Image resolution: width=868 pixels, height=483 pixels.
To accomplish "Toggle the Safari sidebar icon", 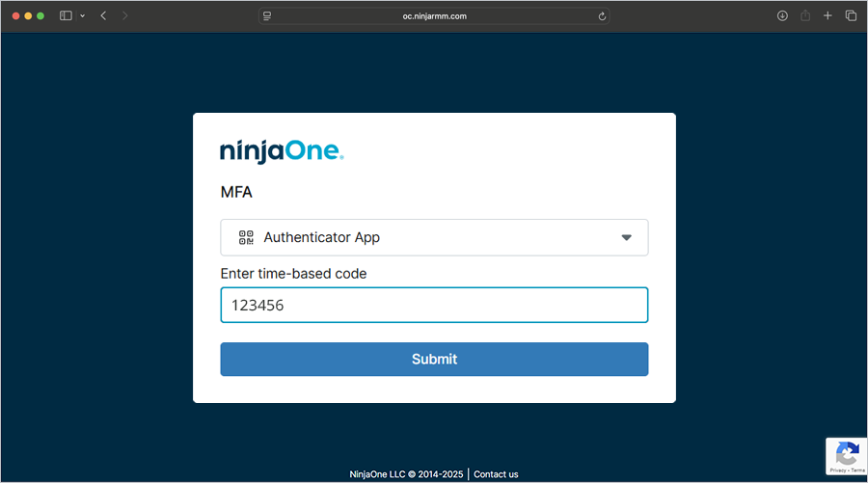I will click(66, 16).
